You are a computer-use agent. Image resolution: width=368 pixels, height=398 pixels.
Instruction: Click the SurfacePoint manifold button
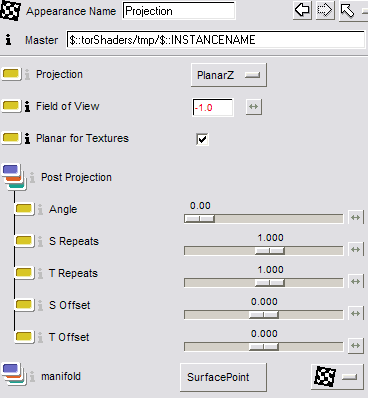pyautogui.click(x=223, y=377)
